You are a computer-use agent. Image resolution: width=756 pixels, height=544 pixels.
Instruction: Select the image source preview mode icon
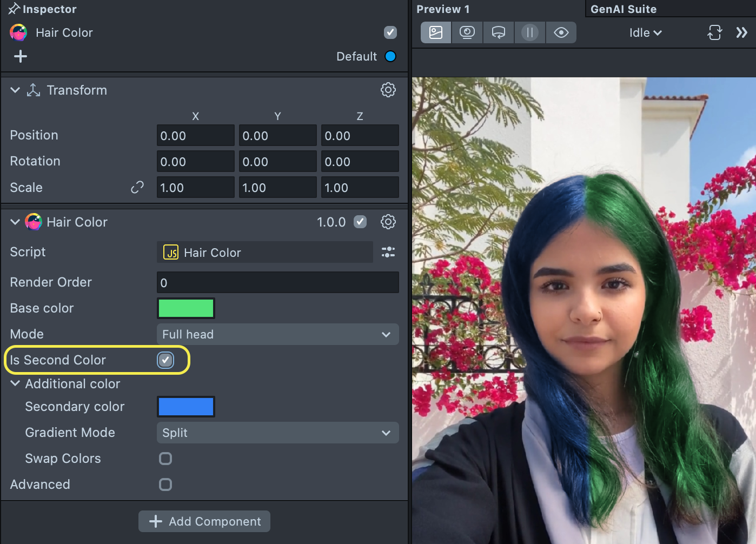pyautogui.click(x=436, y=32)
